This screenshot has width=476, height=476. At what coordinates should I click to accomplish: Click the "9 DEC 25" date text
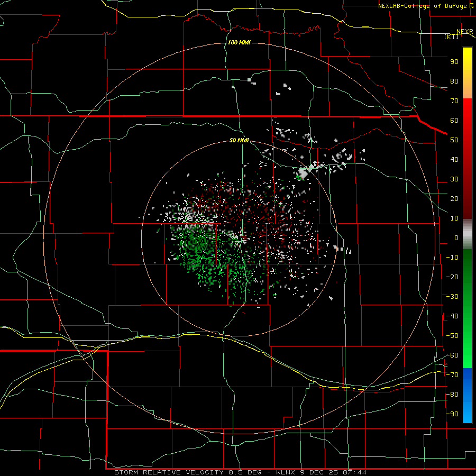(319, 472)
